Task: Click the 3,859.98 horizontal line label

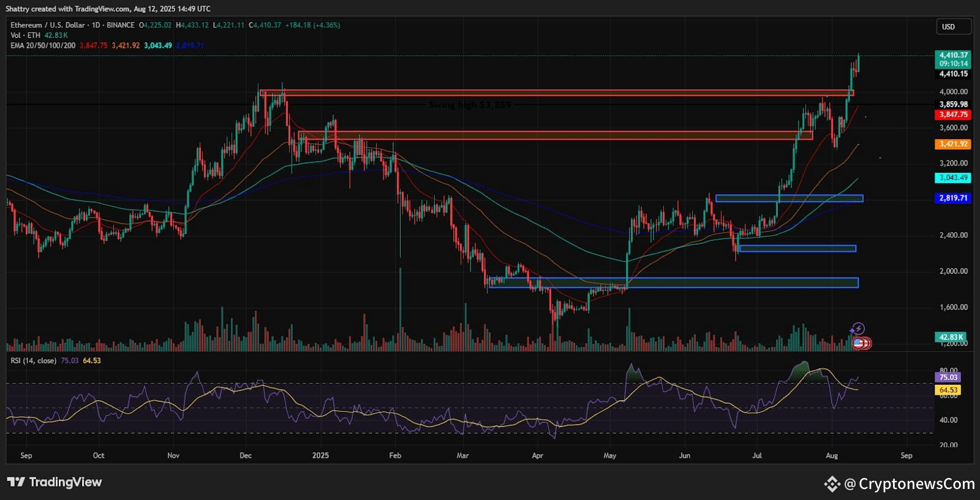Action: click(x=953, y=104)
